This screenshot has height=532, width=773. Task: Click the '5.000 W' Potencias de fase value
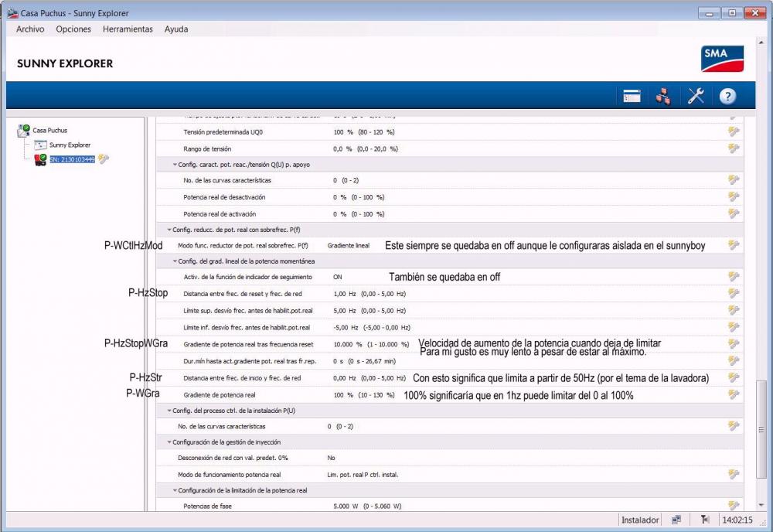pyautogui.click(x=346, y=506)
